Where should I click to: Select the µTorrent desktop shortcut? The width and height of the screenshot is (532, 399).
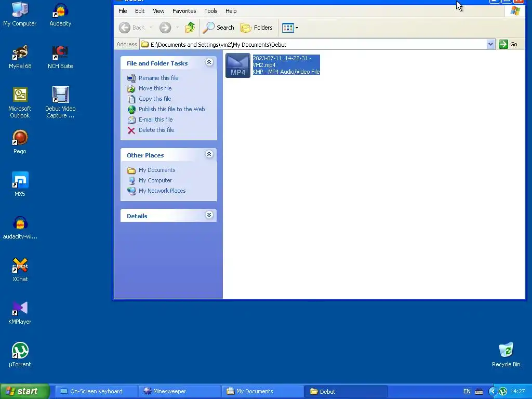pos(20,355)
